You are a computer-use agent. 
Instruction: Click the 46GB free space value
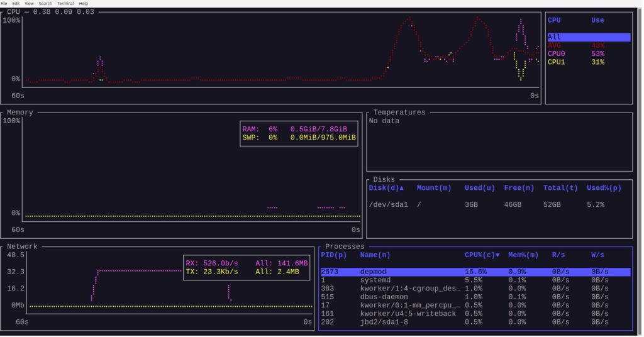pos(513,205)
